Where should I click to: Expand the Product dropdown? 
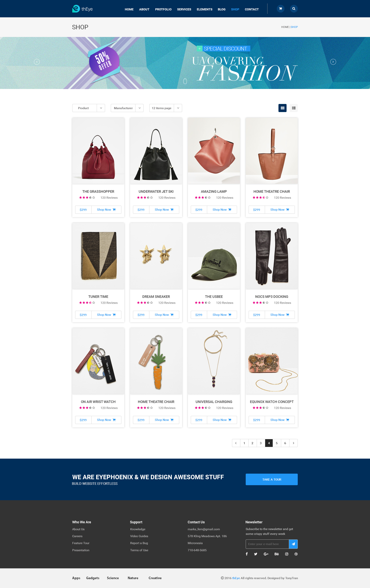[88, 108]
